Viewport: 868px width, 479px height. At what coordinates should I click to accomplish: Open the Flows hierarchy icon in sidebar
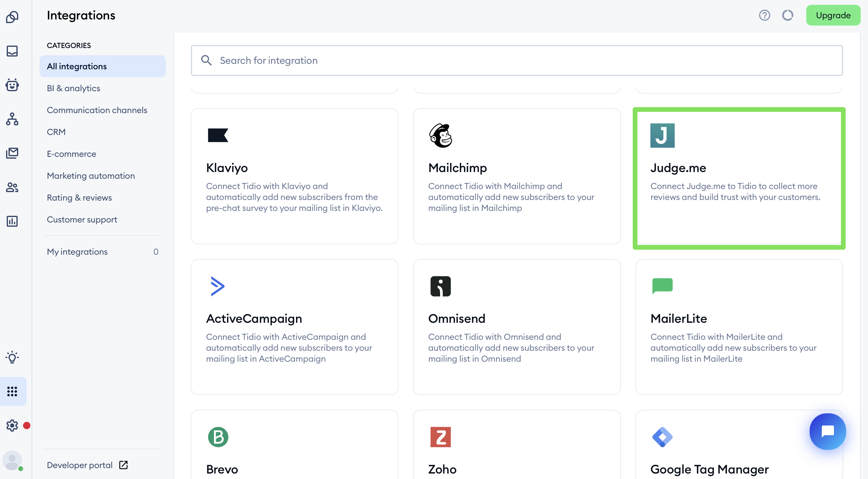[12, 119]
